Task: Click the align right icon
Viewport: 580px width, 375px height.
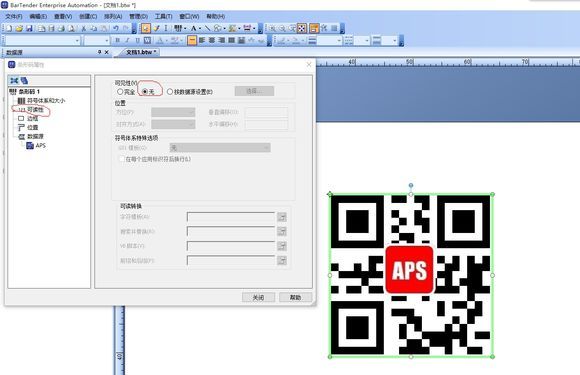Action: (x=222, y=40)
